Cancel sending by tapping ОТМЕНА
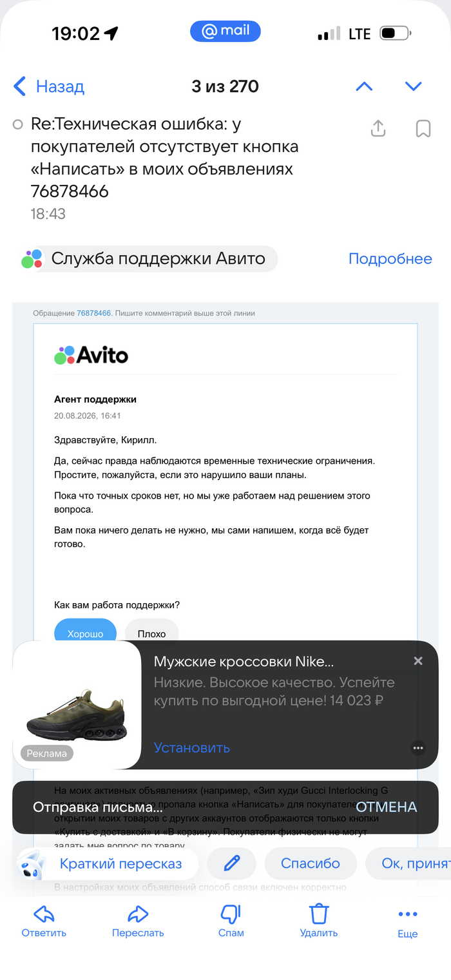 387,807
